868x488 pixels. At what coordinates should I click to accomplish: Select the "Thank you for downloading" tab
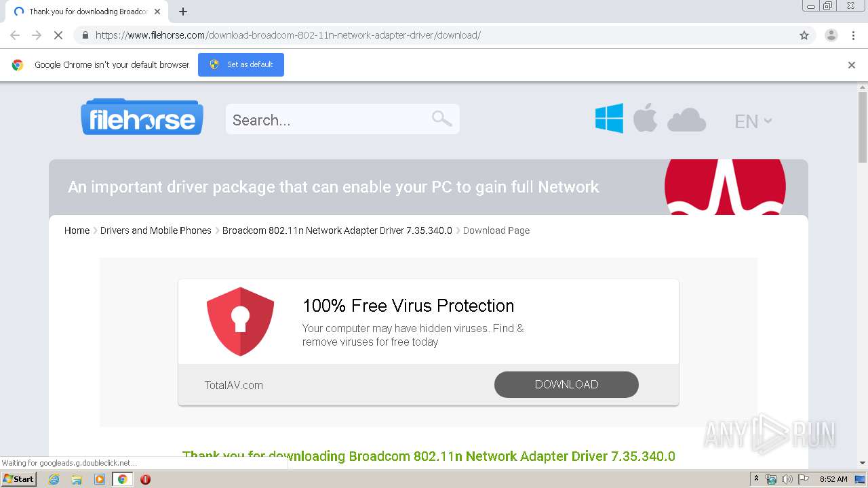85,12
